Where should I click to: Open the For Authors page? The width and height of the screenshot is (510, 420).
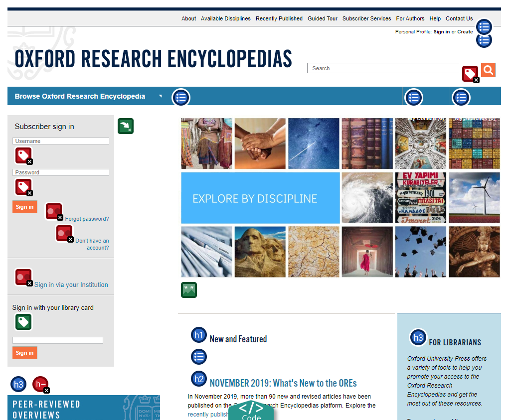[410, 18]
